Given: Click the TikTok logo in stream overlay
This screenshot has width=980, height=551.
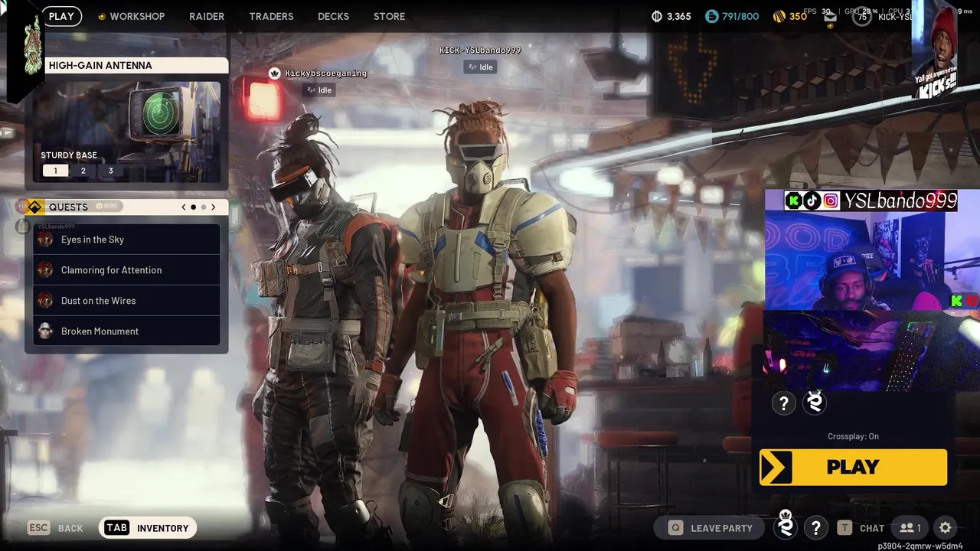Looking at the screenshot, I should [x=812, y=201].
